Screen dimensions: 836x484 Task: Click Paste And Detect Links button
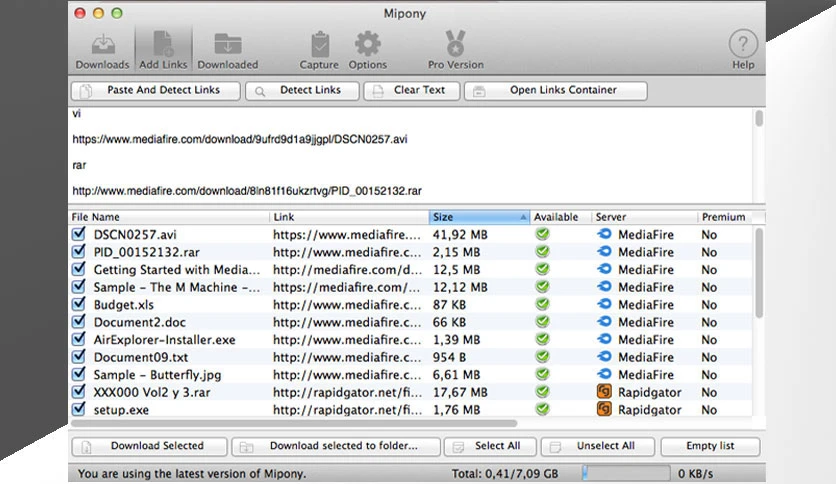coord(156,91)
